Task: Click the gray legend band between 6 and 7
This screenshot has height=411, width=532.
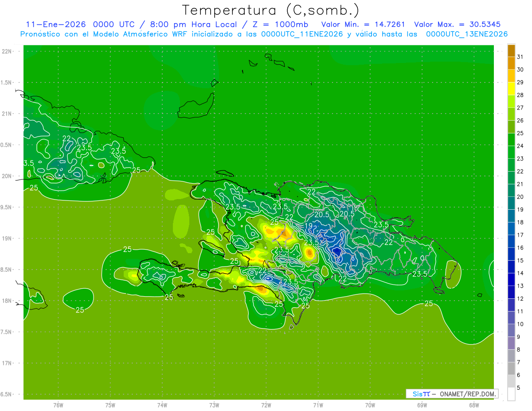Action: (x=511, y=368)
